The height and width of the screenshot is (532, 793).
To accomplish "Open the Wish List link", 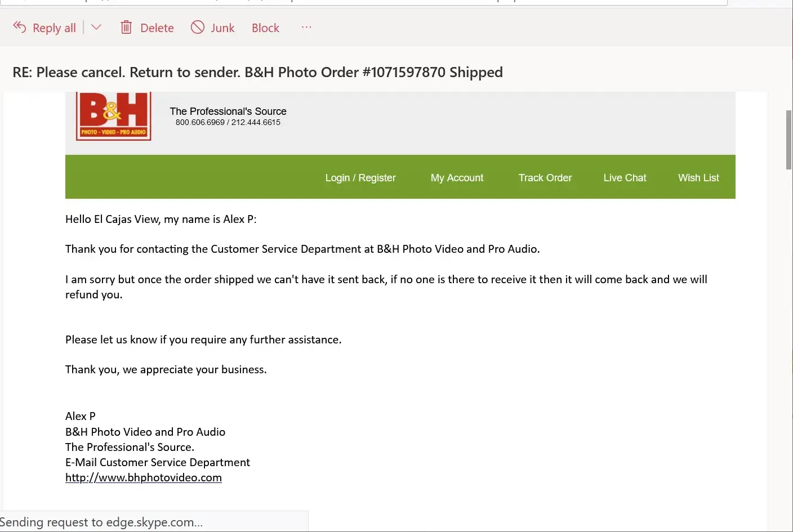I will [698, 178].
